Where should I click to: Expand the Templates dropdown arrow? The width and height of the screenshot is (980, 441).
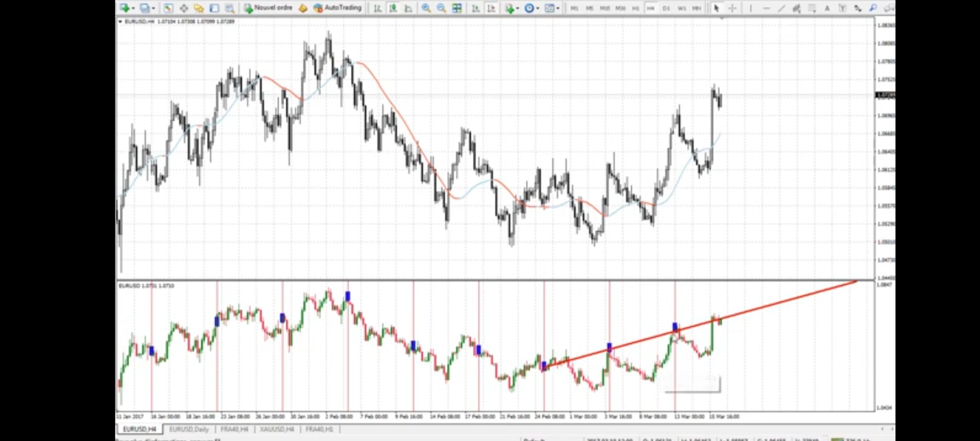pyautogui.click(x=558, y=8)
